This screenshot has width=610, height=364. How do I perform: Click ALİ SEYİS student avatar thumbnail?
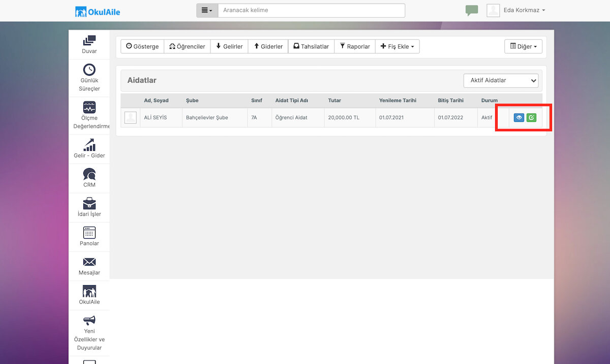point(131,118)
